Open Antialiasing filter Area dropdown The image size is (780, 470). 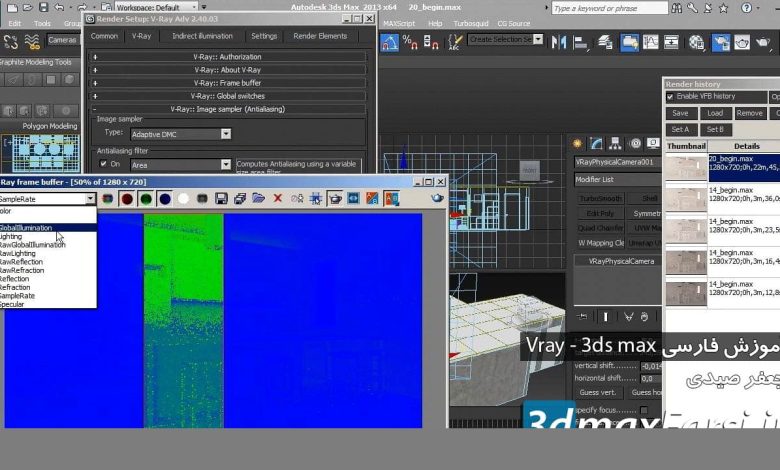click(x=181, y=165)
